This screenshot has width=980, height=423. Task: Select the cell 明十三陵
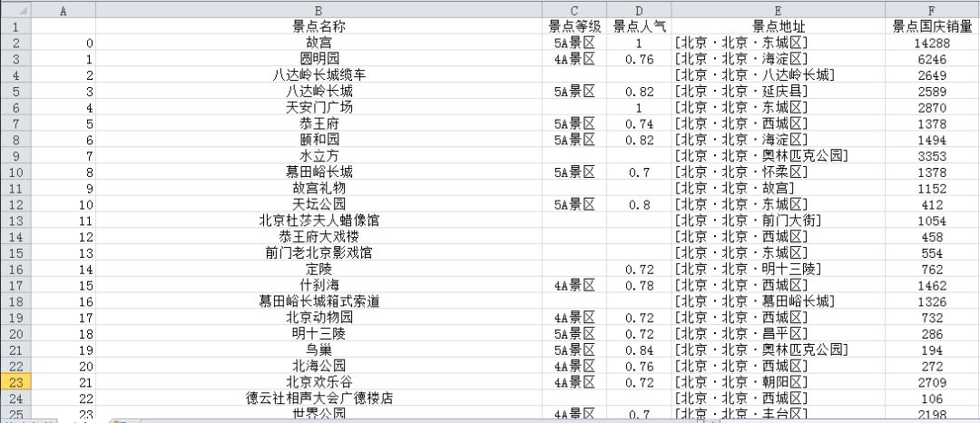pos(318,334)
